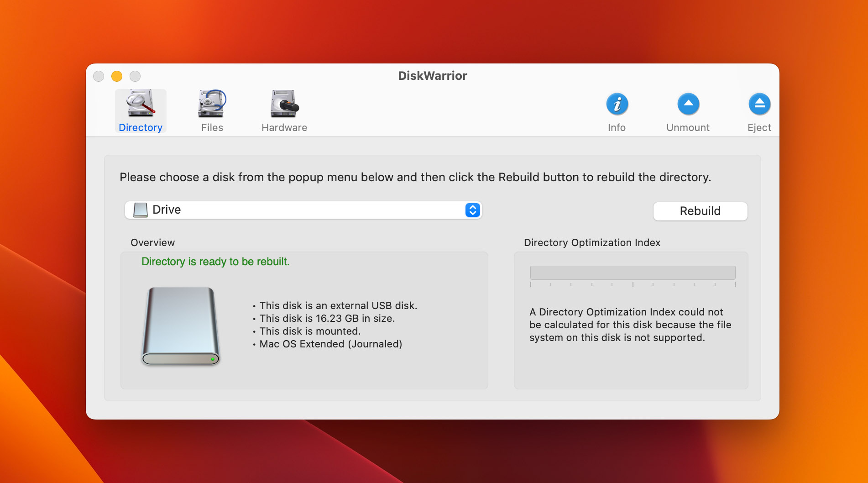
Task: Click the Info toolbar icon
Action: tap(617, 104)
